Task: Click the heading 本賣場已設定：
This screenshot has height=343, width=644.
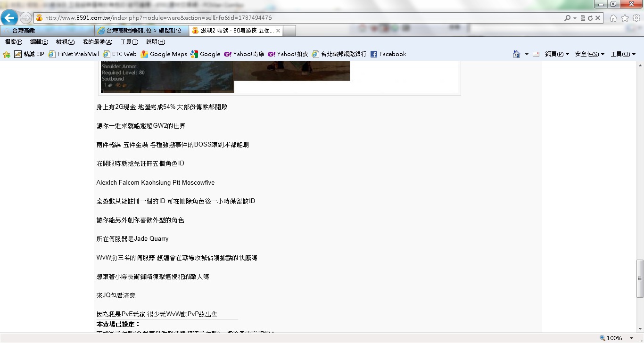Action: 118,325
